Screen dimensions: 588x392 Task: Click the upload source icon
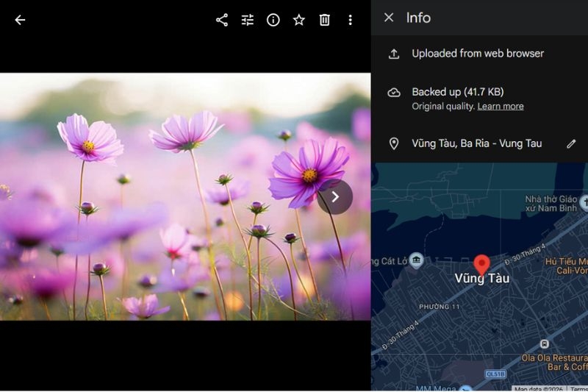pyautogui.click(x=394, y=54)
